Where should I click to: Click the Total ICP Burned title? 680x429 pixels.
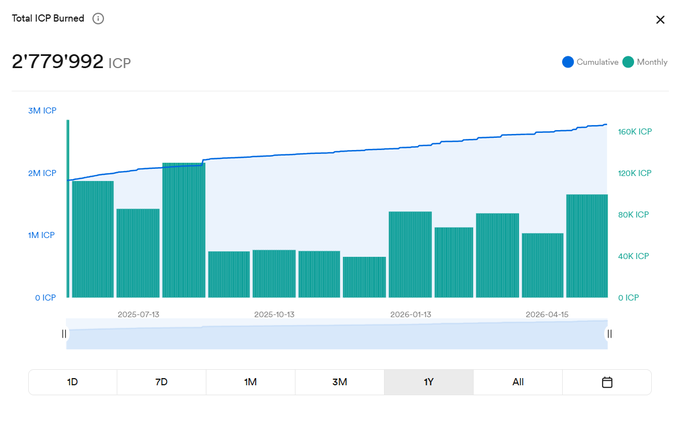point(48,18)
